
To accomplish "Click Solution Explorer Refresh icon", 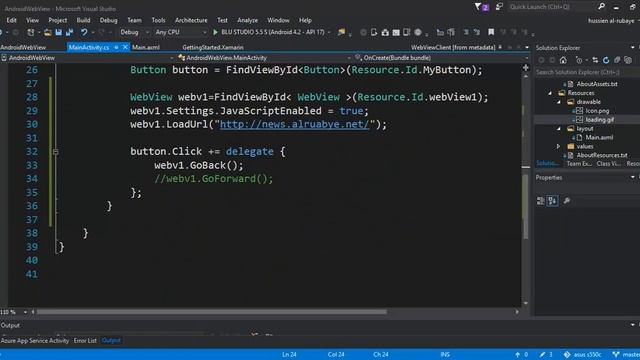I will coord(606,60).
